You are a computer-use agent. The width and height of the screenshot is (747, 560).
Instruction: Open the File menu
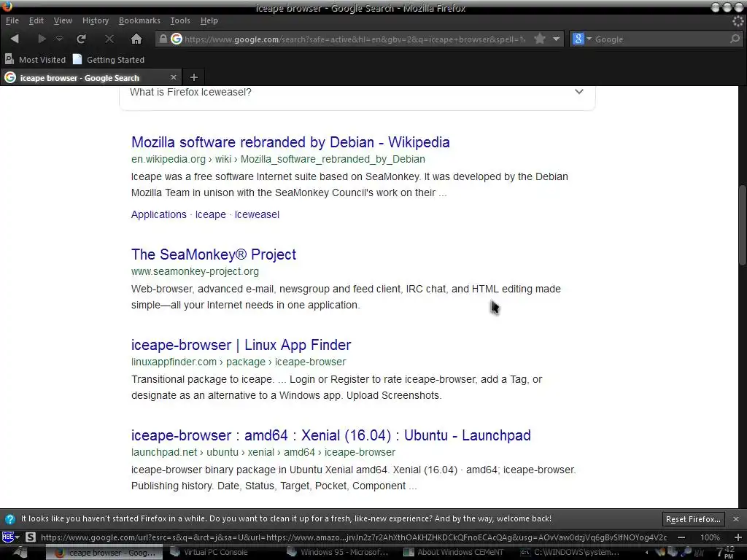(x=12, y=20)
